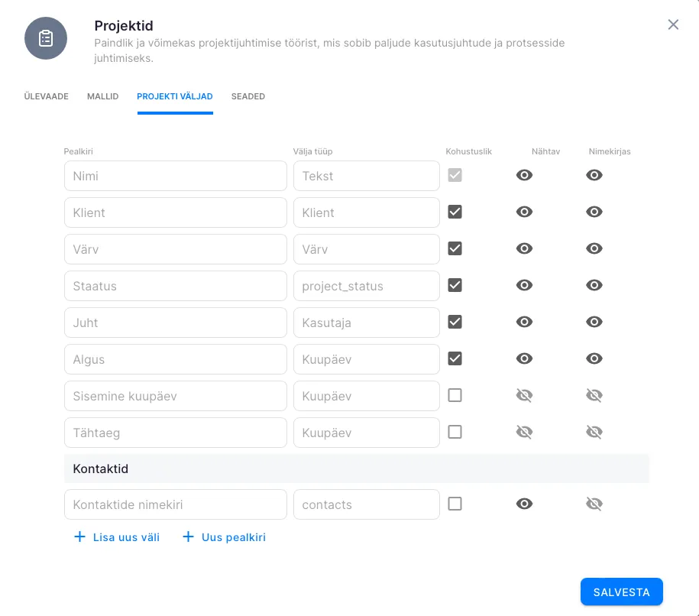Toggle Nähtav eye icon for Staatus row
The width and height of the screenshot is (699, 616).
coord(524,285)
